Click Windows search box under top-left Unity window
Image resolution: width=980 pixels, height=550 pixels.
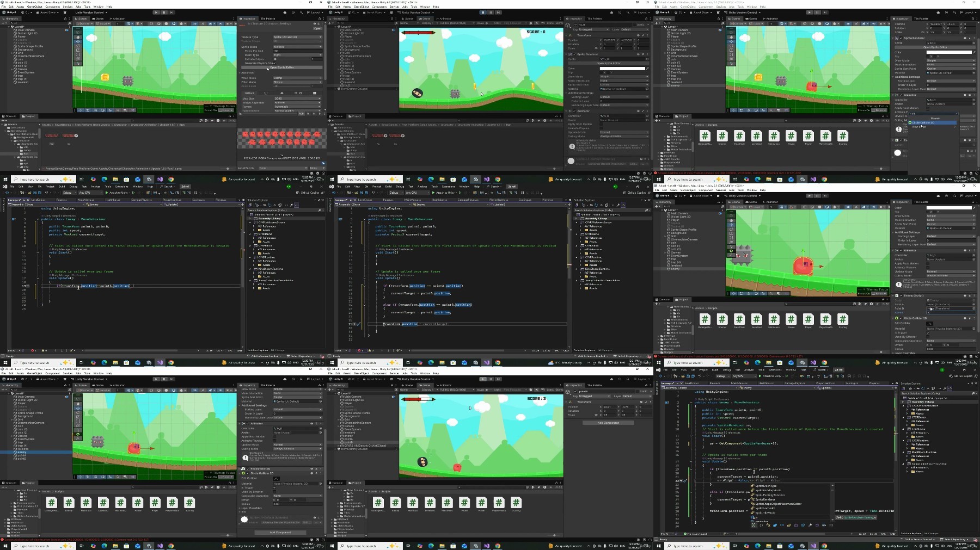[x=45, y=179]
